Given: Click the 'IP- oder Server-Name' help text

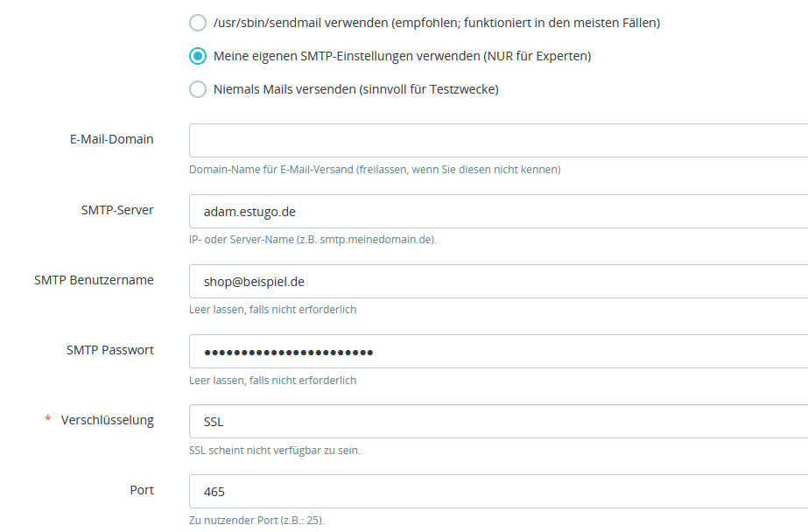Looking at the screenshot, I should [x=313, y=239].
